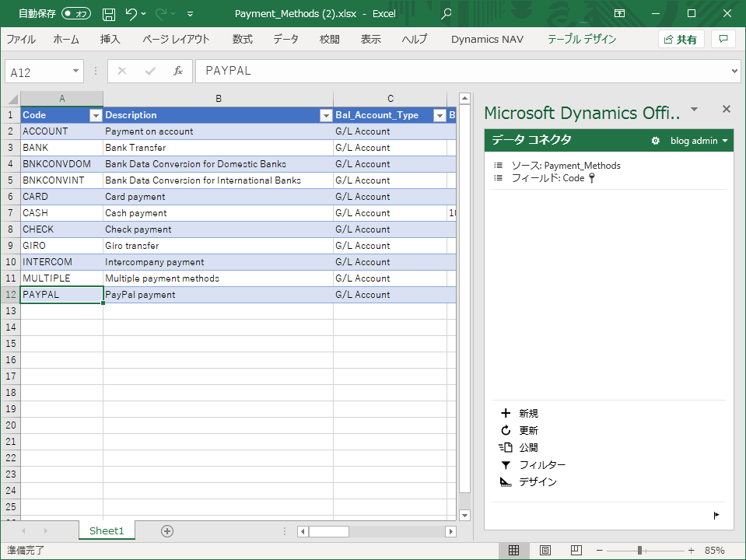Click the zoom out minus icon
This screenshot has width=746, height=560.
pyautogui.click(x=600, y=551)
